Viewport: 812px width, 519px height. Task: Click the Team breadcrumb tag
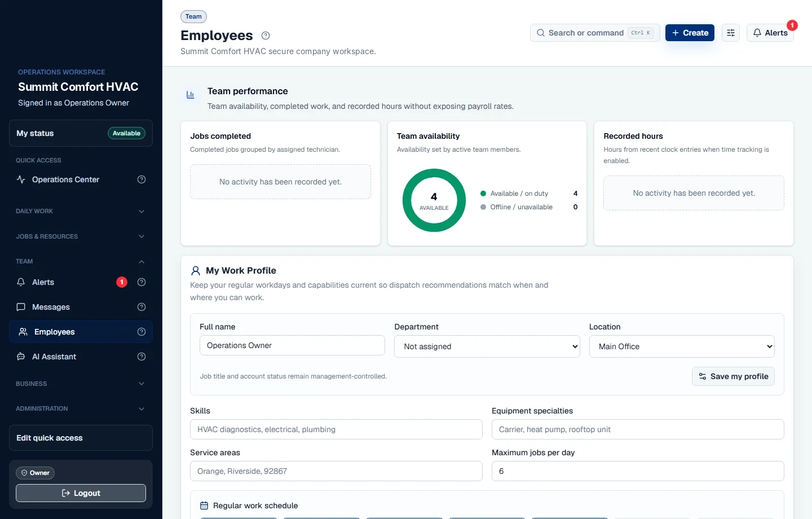(193, 16)
